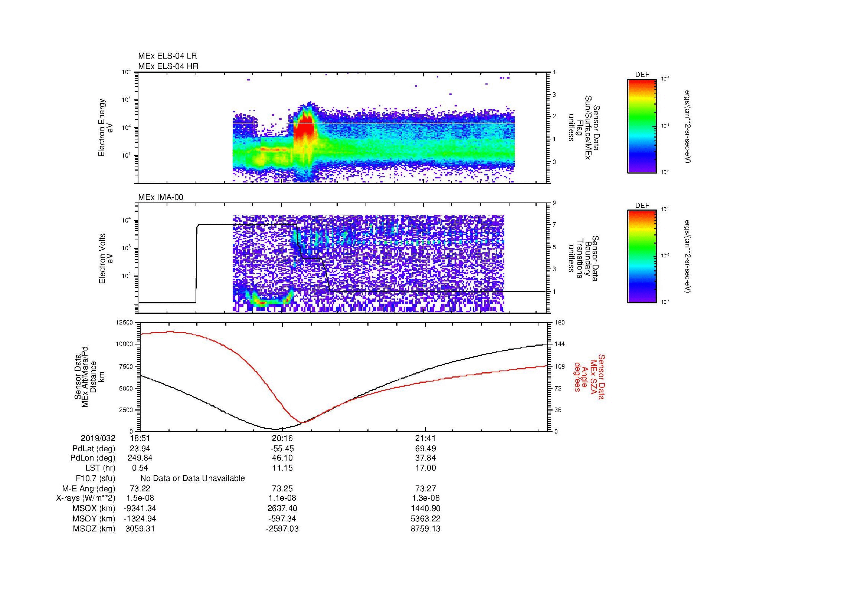This screenshot has width=868, height=613.
Task: Click the MSOZ value '-2597.03'
Action: tap(282, 529)
